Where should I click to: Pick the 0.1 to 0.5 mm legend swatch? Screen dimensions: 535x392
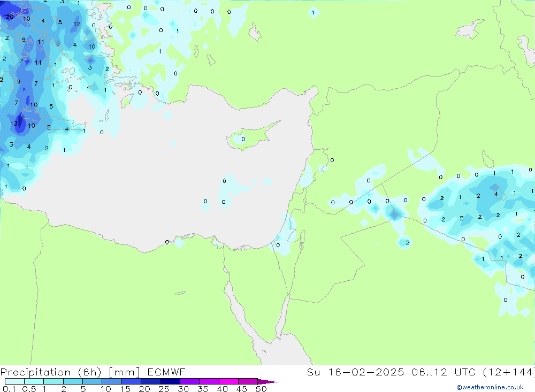pos(14,381)
